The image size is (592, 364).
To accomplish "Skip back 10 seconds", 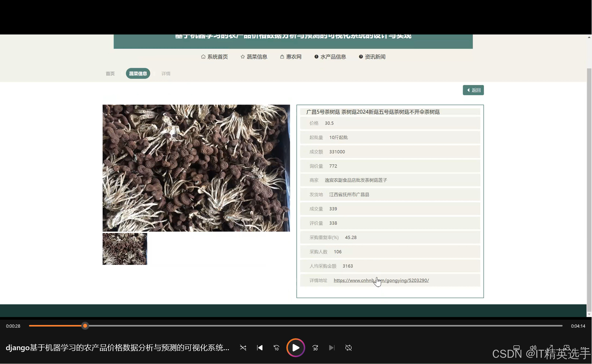I will point(276,348).
